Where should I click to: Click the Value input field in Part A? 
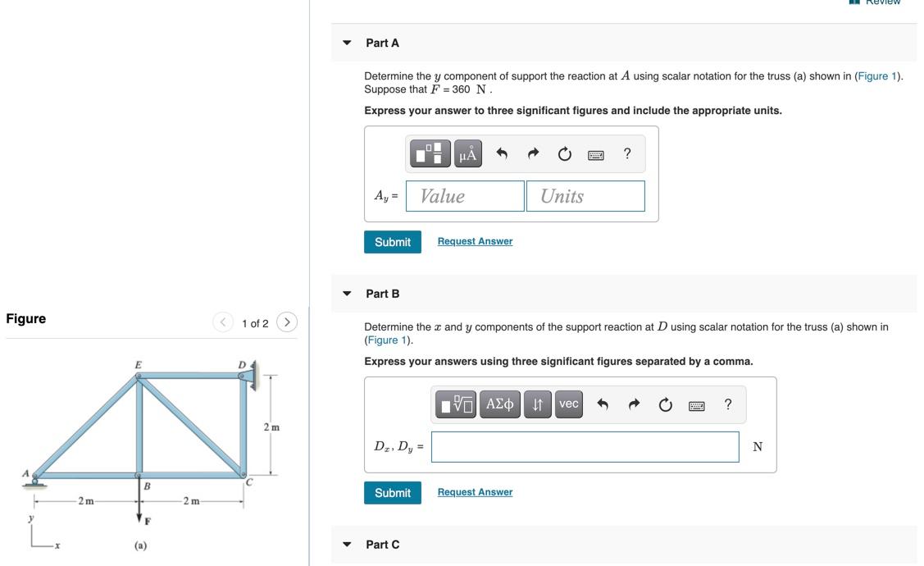pos(465,195)
